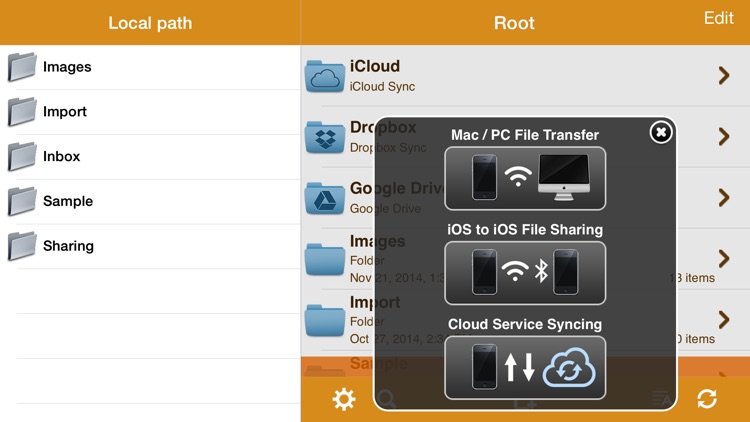750x422 pixels.
Task: Open the Images folder in Local path
Action: point(150,67)
